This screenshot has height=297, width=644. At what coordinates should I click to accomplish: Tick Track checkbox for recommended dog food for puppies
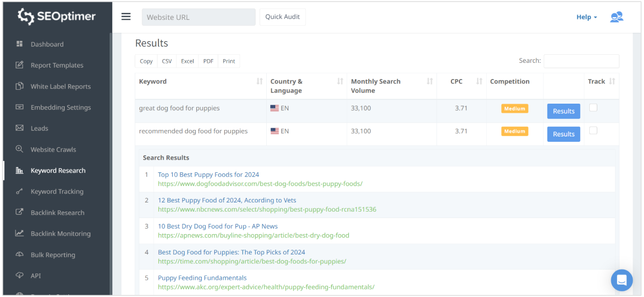pyautogui.click(x=593, y=131)
